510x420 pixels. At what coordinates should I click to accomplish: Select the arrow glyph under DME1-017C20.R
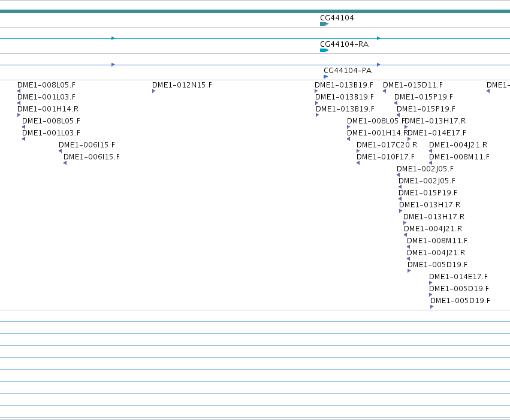tap(358, 151)
